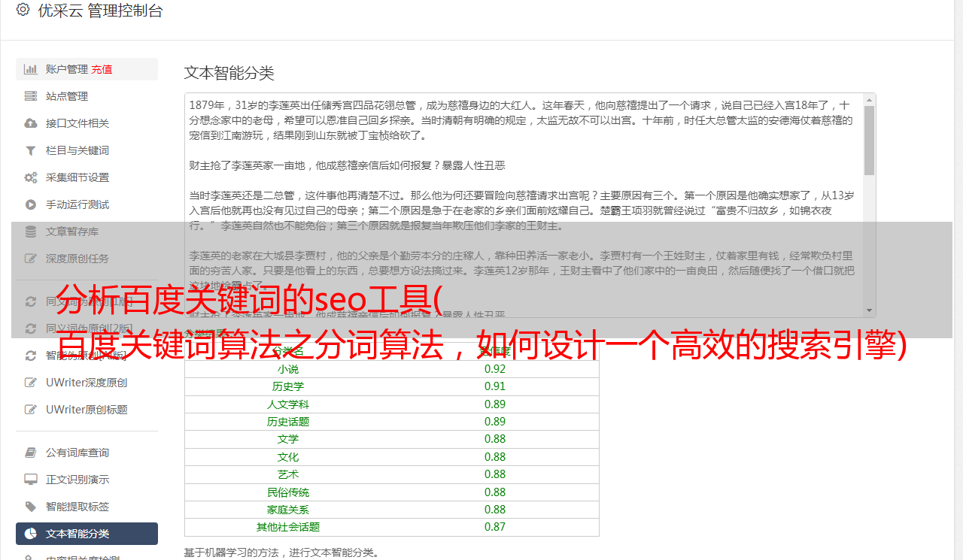Screen dimensions: 963x560
Task: Click the 家庭关系 category cell
Action: click(288, 510)
